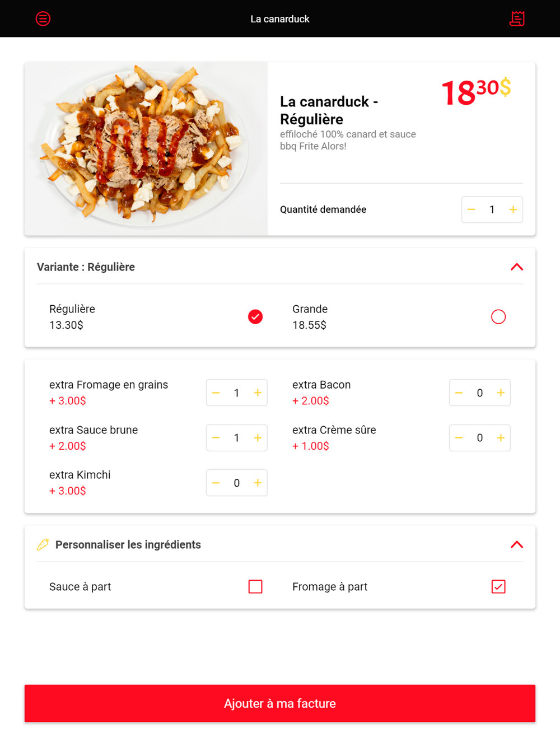Add one extra Kimchi with plus
The image size is (560, 747).
pos(258,483)
